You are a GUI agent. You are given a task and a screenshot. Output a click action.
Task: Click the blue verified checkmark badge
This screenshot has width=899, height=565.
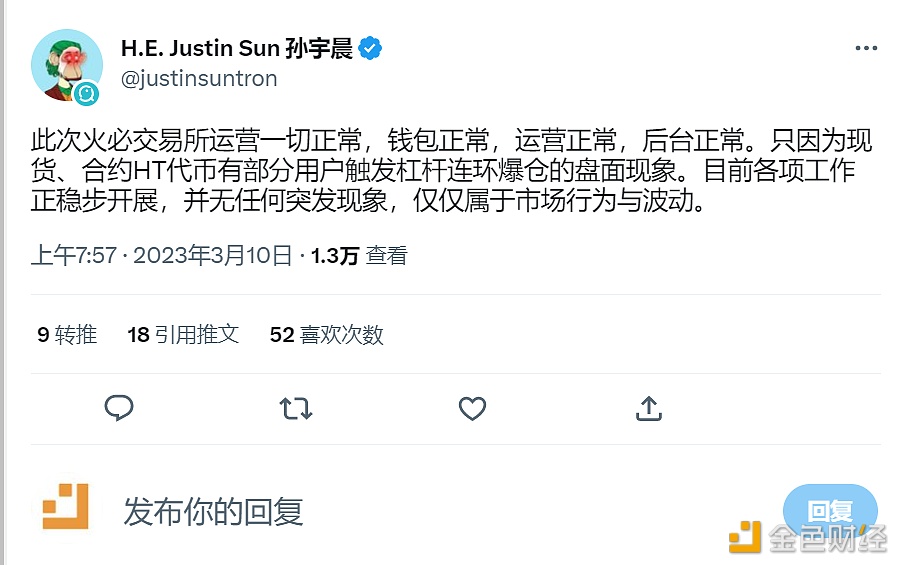[x=371, y=49]
